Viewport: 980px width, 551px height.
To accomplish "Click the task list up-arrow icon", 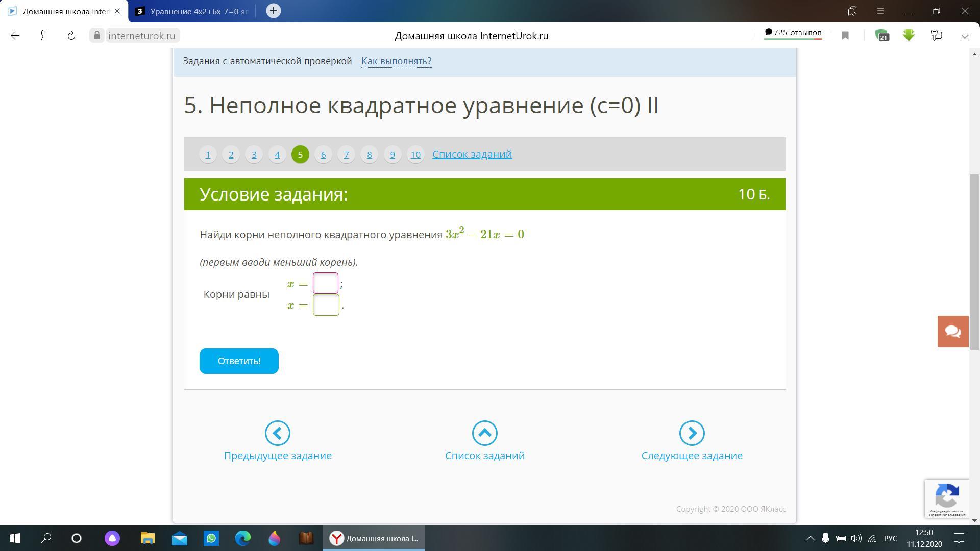I will pos(484,433).
